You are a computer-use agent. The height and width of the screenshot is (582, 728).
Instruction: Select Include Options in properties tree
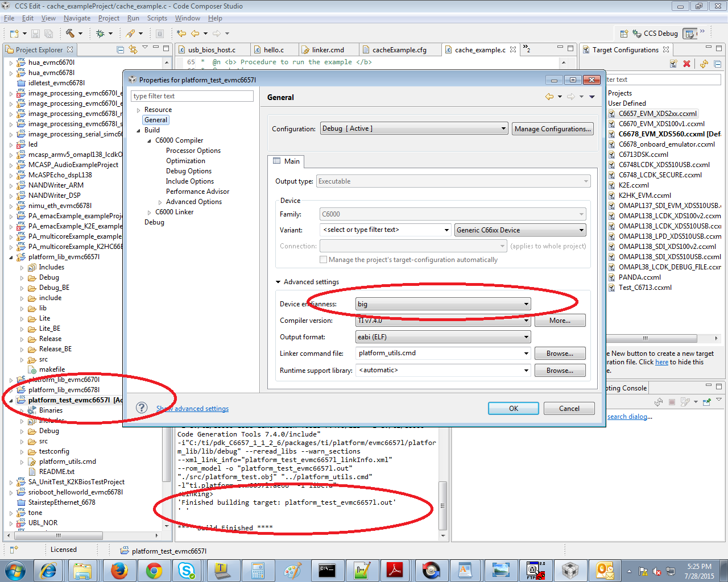[x=190, y=181]
